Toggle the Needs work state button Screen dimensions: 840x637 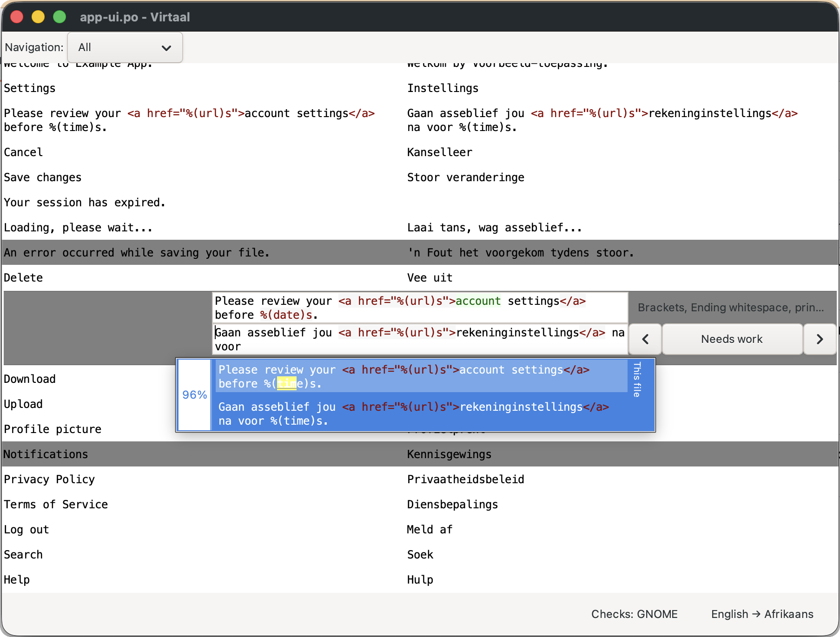click(x=732, y=339)
